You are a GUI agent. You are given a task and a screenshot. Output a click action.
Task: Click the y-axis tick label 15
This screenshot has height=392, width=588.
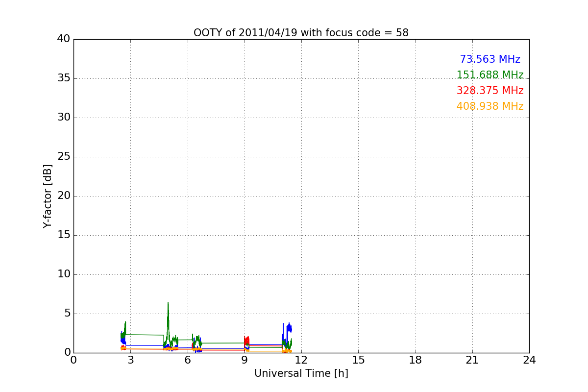pos(64,235)
